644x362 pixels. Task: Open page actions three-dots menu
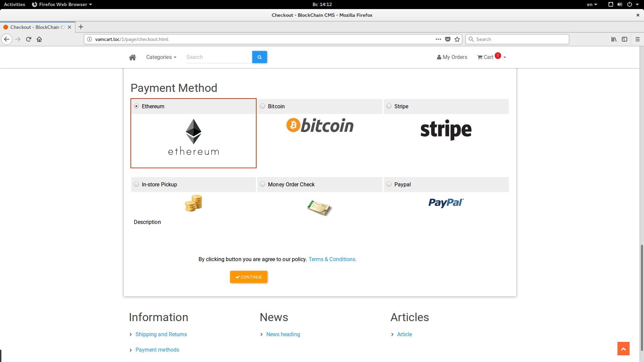[438, 39]
